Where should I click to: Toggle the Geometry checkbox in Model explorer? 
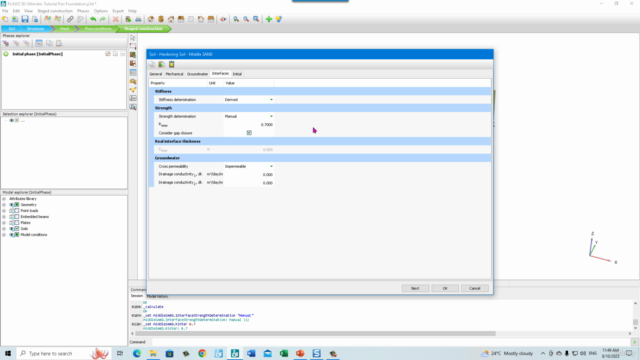[17, 204]
